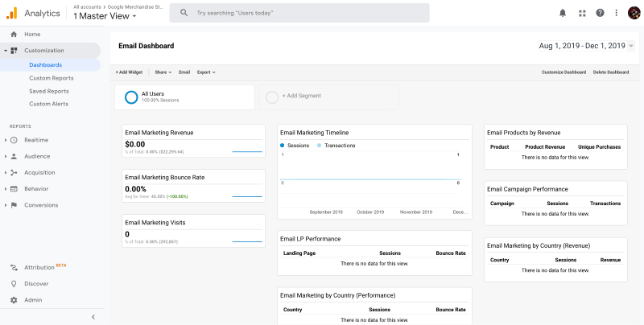Viewport: 644px width, 325px height.
Task: Click All accounts breadcrumb link
Action: click(x=87, y=7)
